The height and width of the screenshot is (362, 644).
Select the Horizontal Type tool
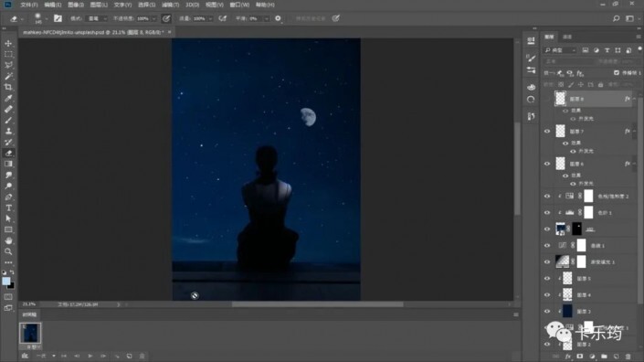tap(8, 208)
